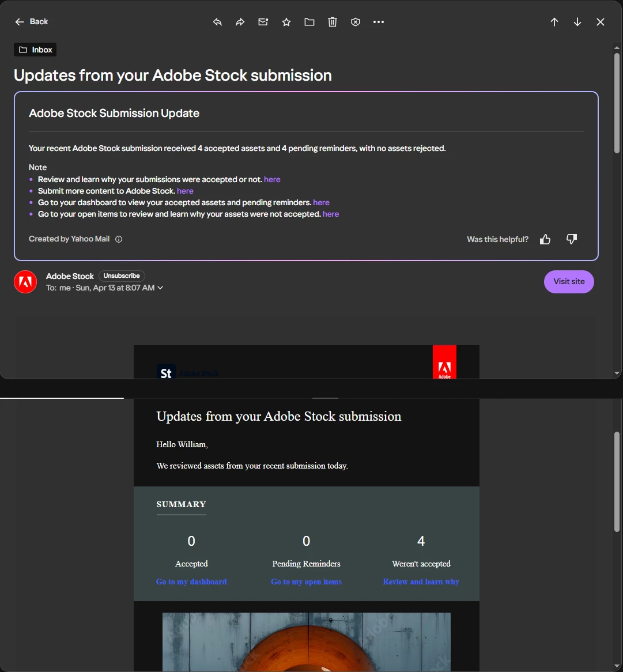Click the 'Adobe Stock Submission Update' heading
The width and height of the screenshot is (623, 672).
114,113
